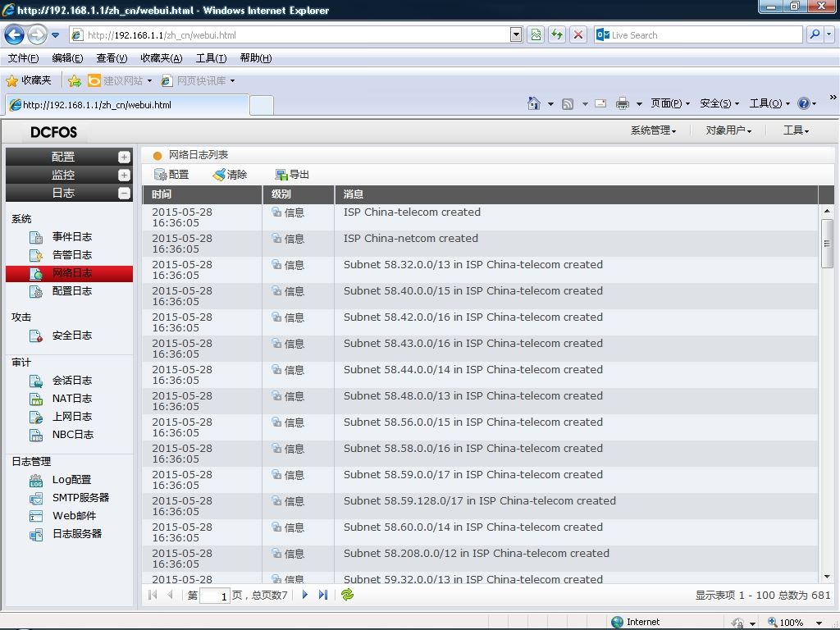
Task: Click the 配置 toolbar button in log list
Action: 171,175
